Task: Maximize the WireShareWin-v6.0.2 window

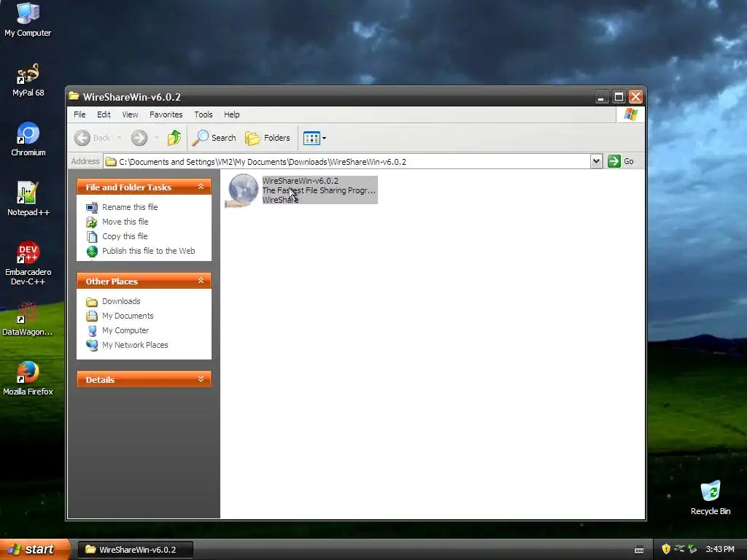Action: coord(619,97)
